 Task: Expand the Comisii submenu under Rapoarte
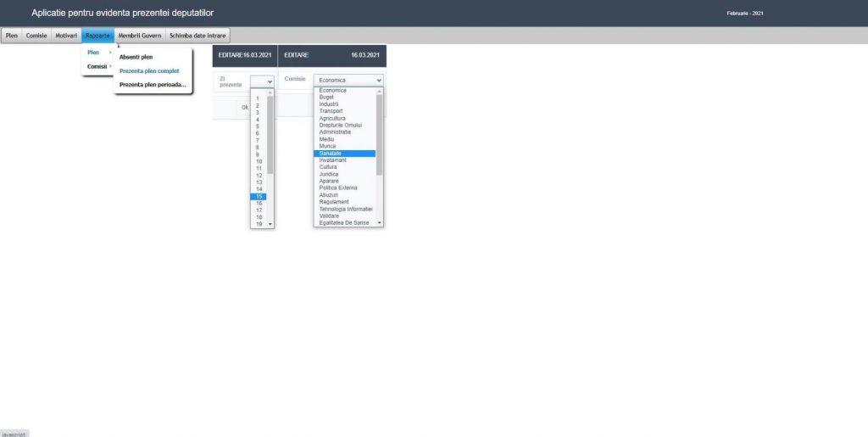click(x=99, y=66)
